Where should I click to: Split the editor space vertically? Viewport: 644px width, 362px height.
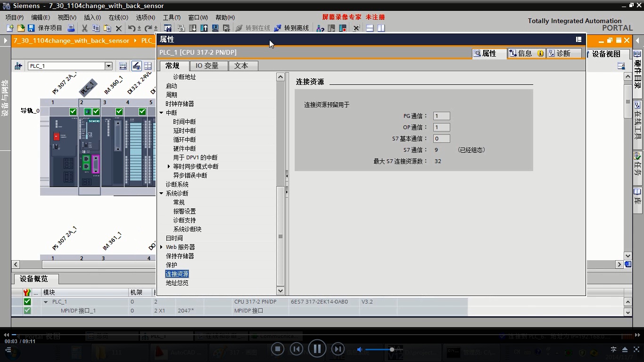(381, 28)
